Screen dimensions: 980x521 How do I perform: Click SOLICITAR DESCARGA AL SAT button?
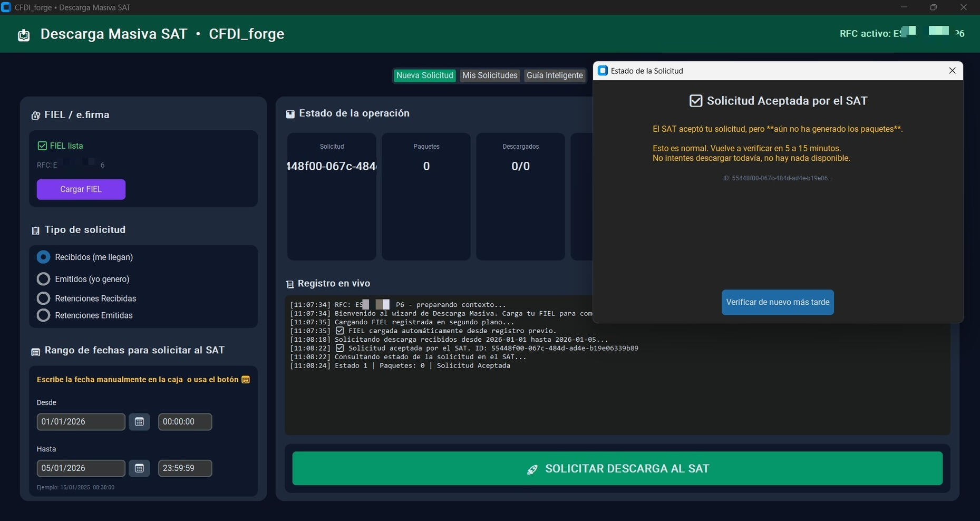click(x=617, y=468)
